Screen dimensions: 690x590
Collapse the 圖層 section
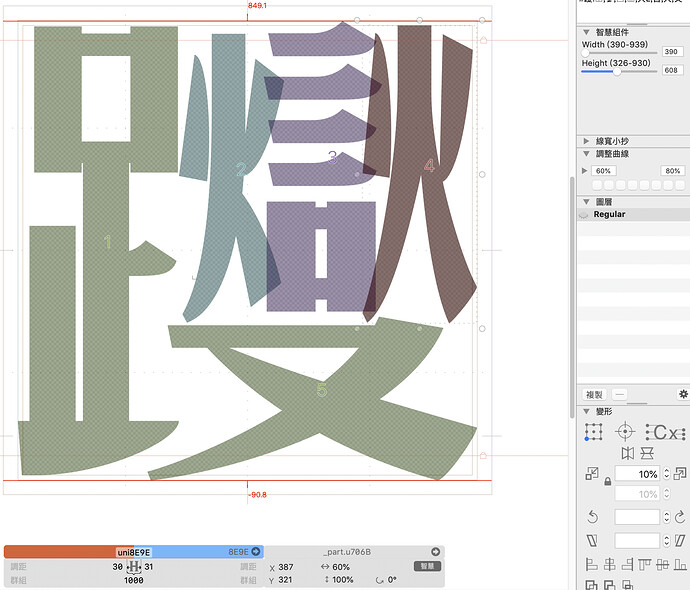pos(586,202)
